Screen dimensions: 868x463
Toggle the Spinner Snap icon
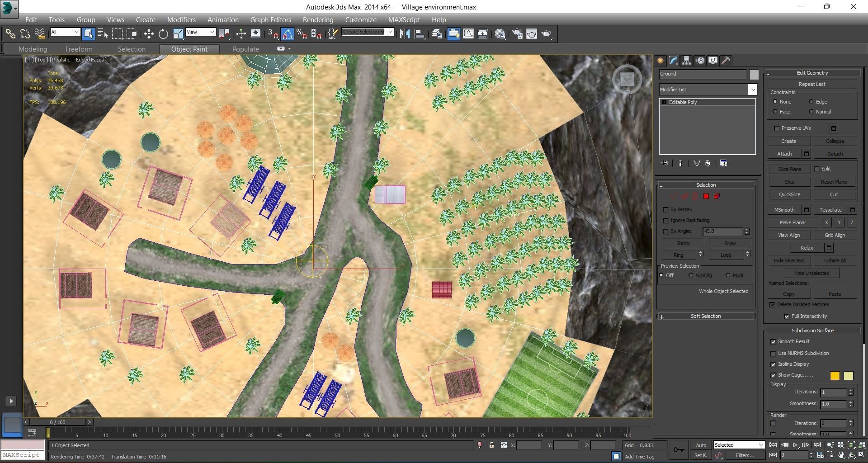[316, 33]
